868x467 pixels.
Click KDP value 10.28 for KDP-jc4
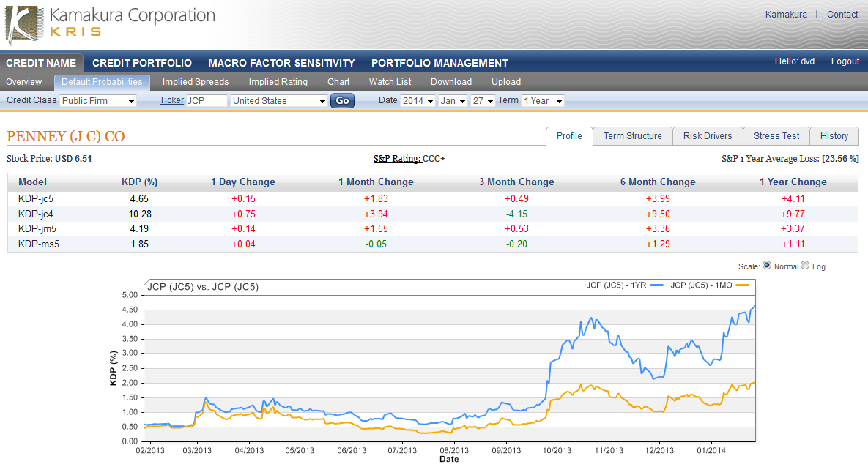coord(140,214)
